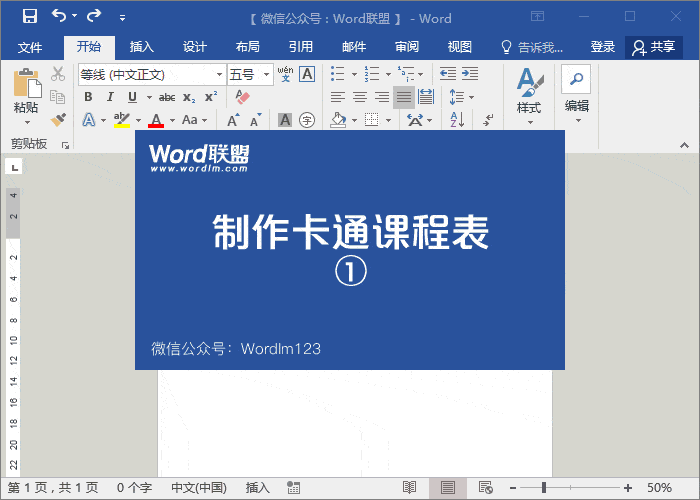
Task: Open the 剪贴板 dialog launcher
Action: coord(66,145)
